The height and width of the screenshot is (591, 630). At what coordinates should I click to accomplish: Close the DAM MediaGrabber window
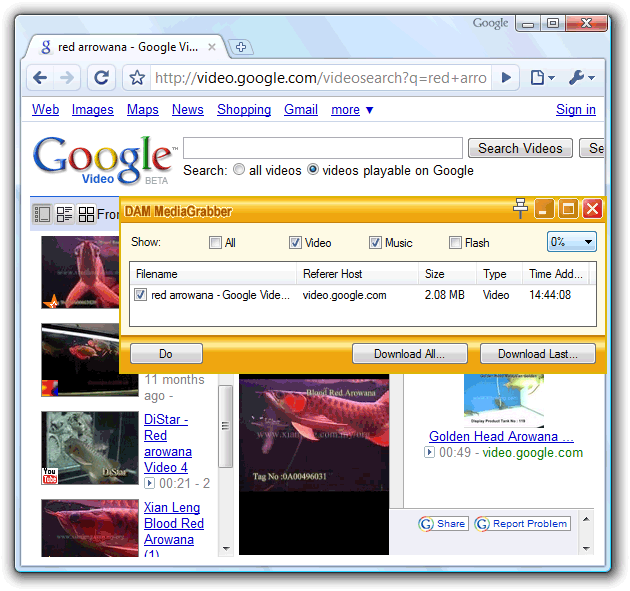[x=592, y=209]
